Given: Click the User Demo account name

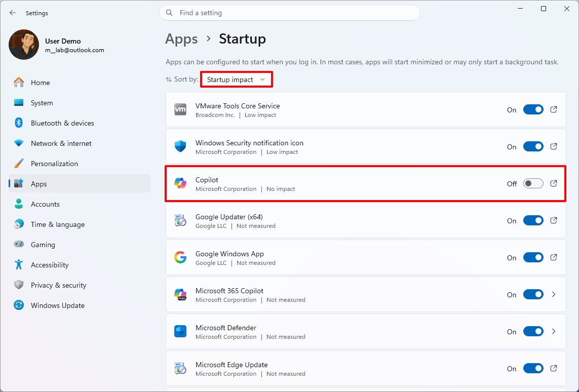Looking at the screenshot, I should [63, 41].
